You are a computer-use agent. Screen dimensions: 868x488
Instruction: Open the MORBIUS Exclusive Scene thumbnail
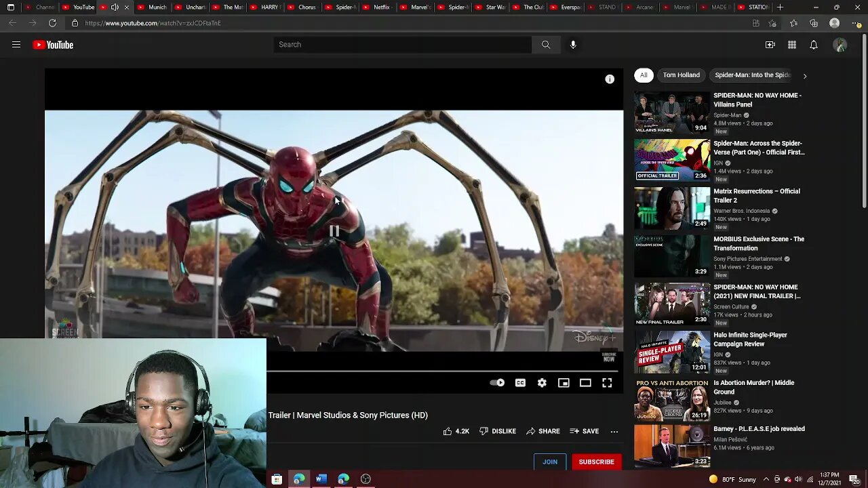672,256
